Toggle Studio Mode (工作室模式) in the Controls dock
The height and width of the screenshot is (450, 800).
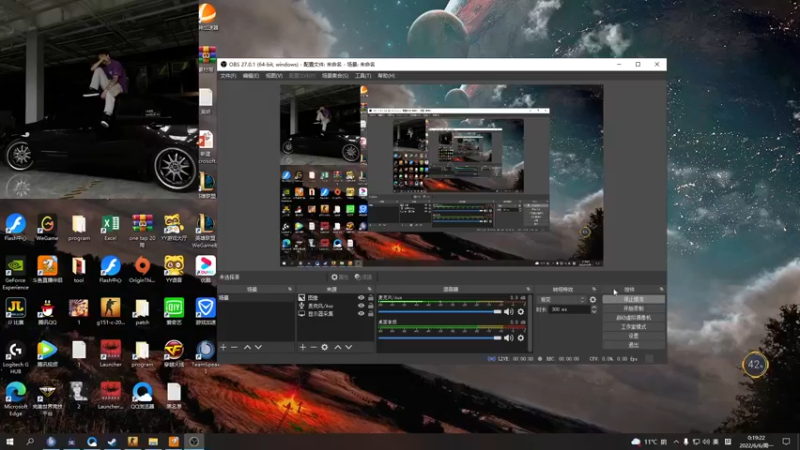click(634, 327)
